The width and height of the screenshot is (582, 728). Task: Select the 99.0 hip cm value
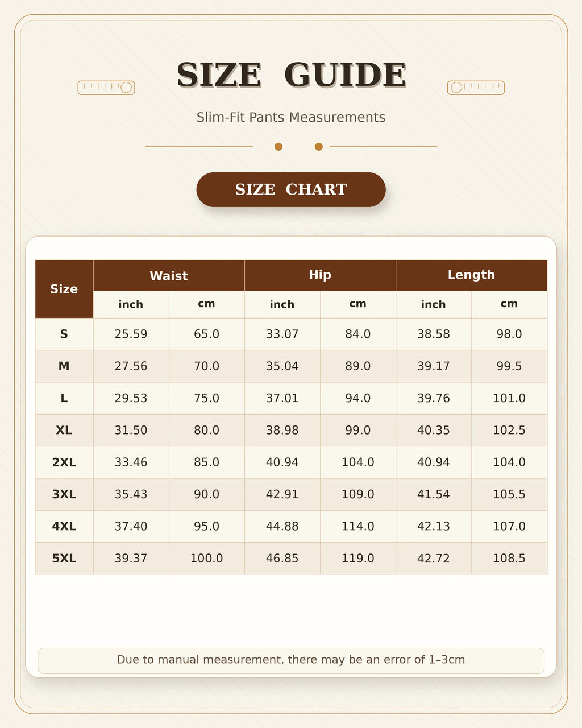tap(358, 430)
